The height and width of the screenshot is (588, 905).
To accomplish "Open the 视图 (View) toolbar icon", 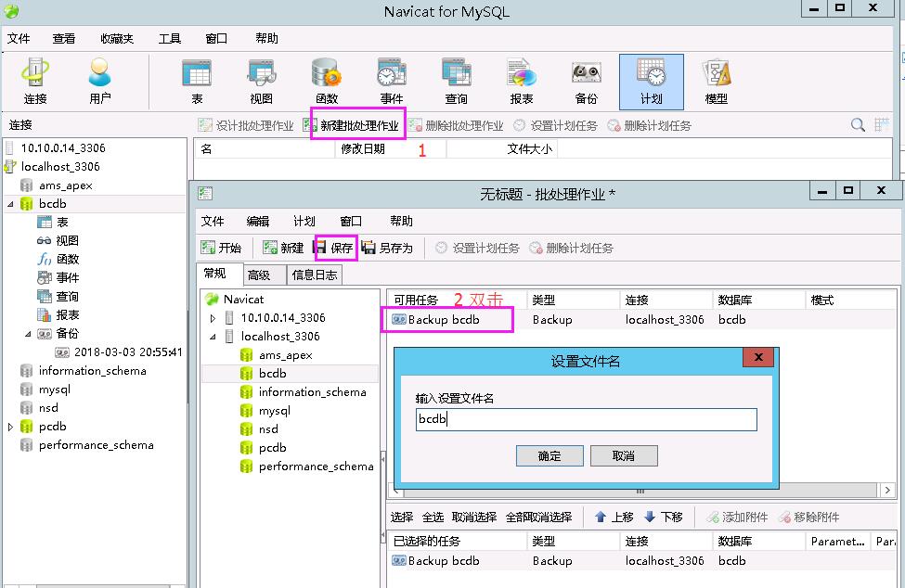I will point(261,82).
